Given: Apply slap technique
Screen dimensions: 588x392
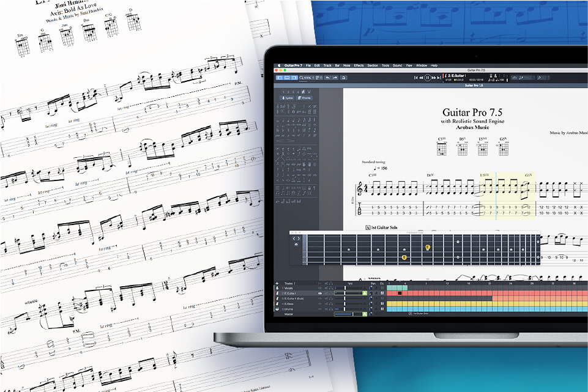Looking at the screenshot, I should 294,165.
